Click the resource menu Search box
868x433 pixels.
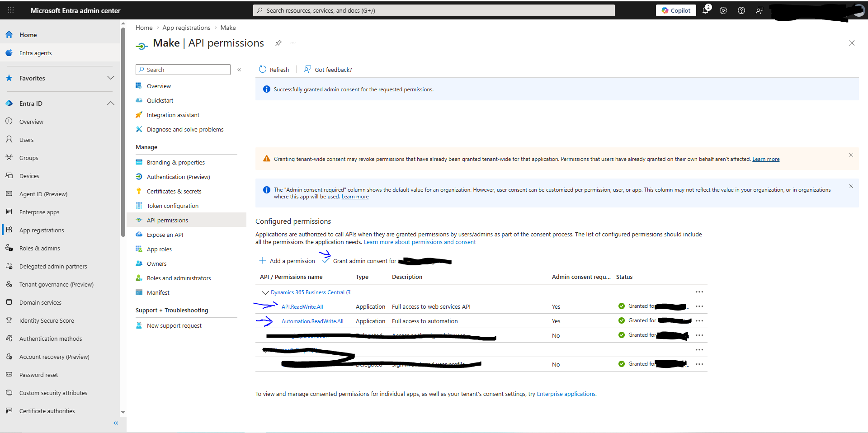coord(183,70)
